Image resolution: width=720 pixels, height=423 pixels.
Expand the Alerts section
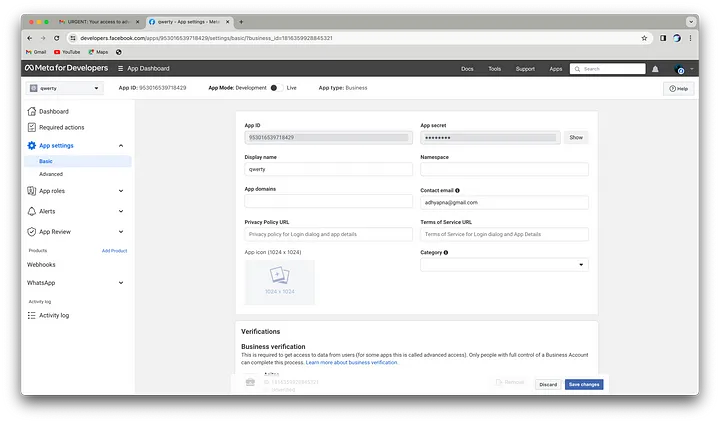pos(121,211)
